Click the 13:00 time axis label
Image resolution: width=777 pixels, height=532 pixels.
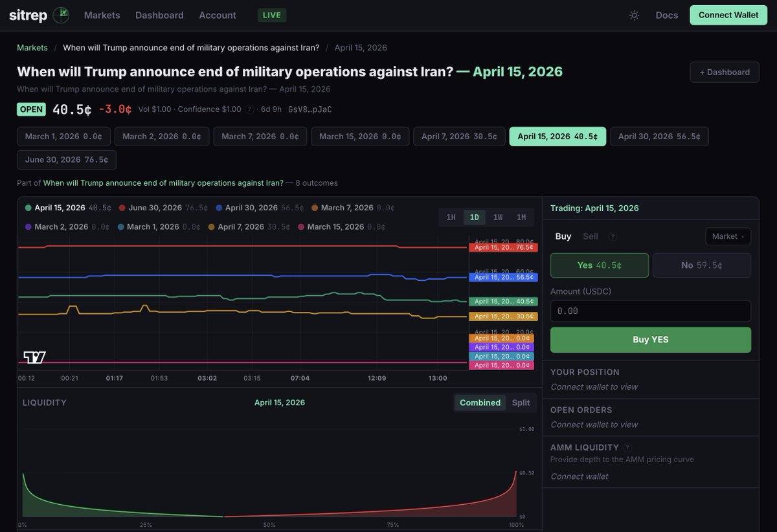click(x=438, y=378)
